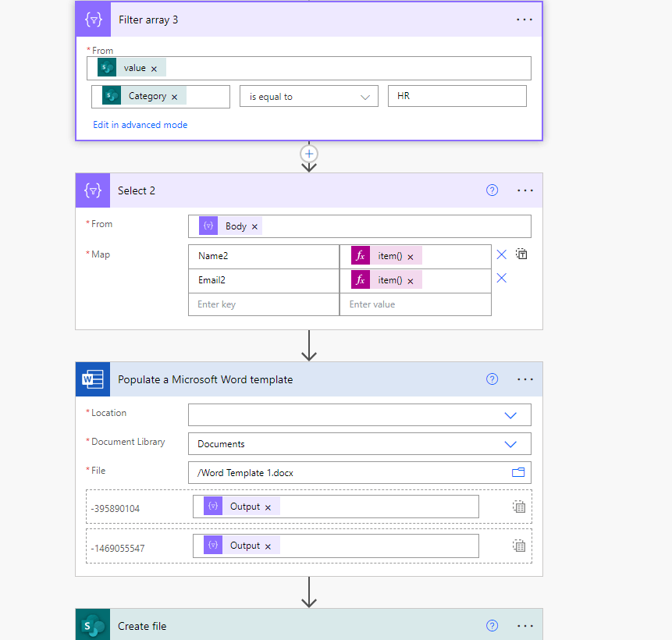Open the Documents library dropdown

pyautogui.click(x=511, y=443)
